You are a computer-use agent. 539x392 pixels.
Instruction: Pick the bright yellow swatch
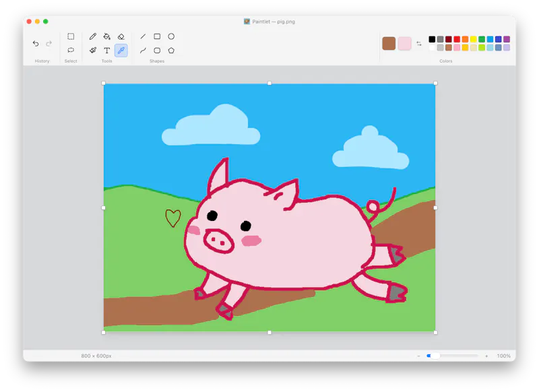point(474,39)
